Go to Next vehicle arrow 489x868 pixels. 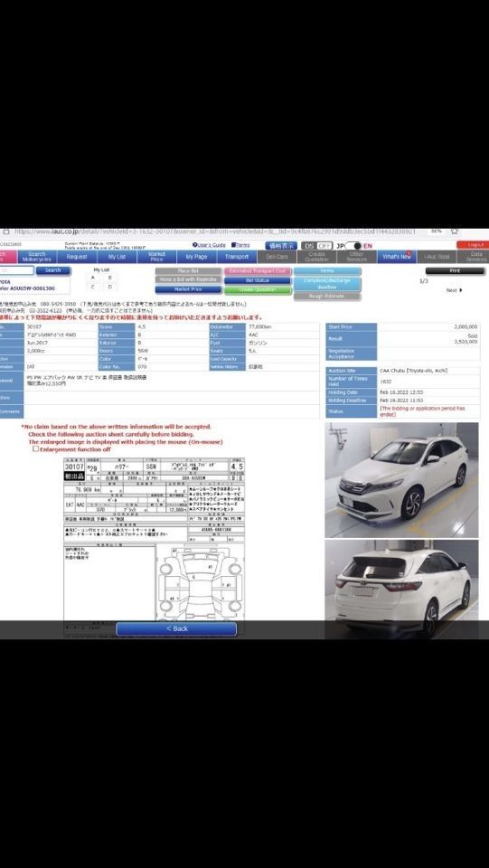[x=454, y=290]
